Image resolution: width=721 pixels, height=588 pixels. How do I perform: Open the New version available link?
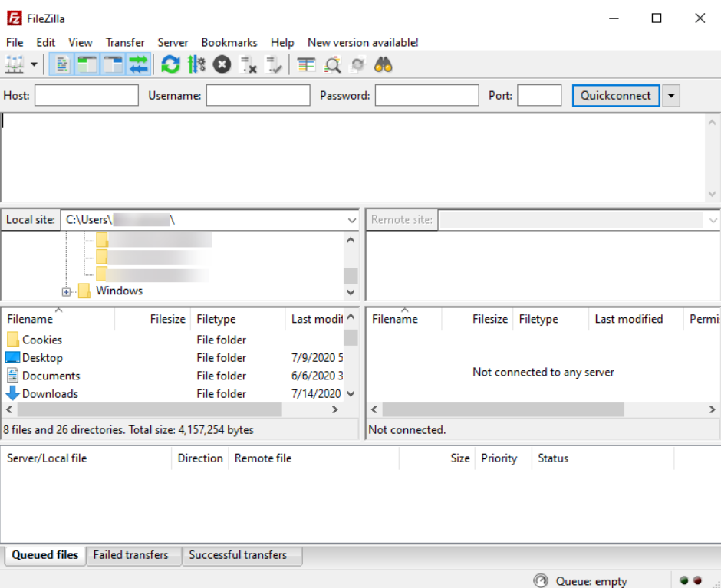click(362, 42)
